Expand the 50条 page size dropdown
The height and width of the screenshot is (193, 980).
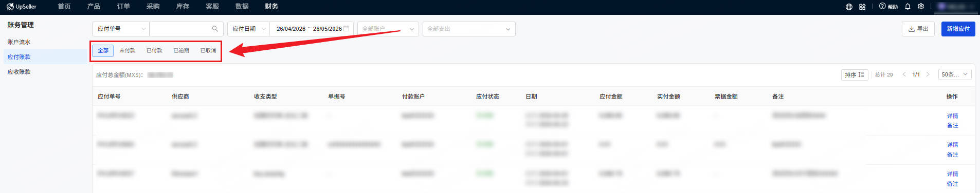pyautogui.click(x=955, y=74)
